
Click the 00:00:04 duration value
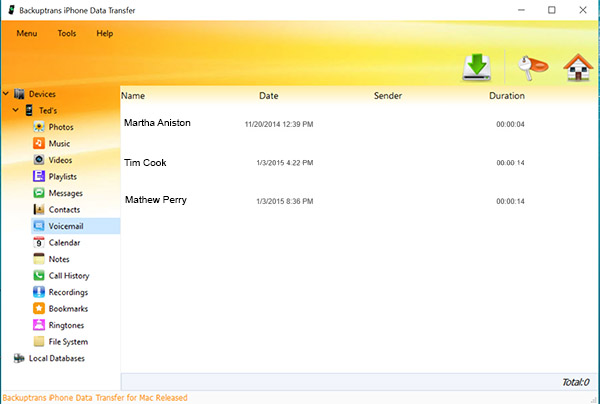click(510, 124)
